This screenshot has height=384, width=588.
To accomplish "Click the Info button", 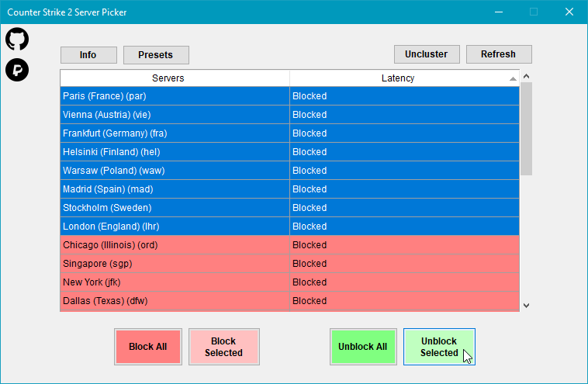I will pyautogui.click(x=88, y=55).
